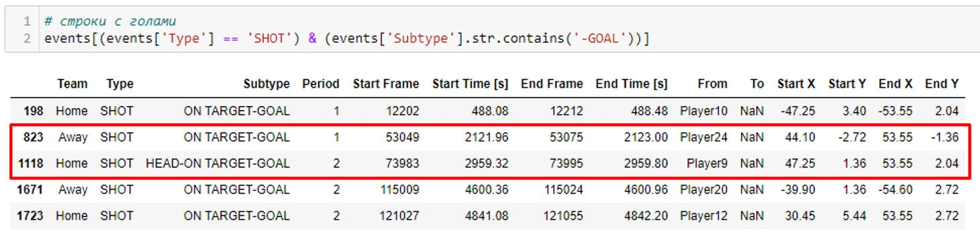Select row index 198
980x246 pixels.
pyautogui.click(x=33, y=111)
